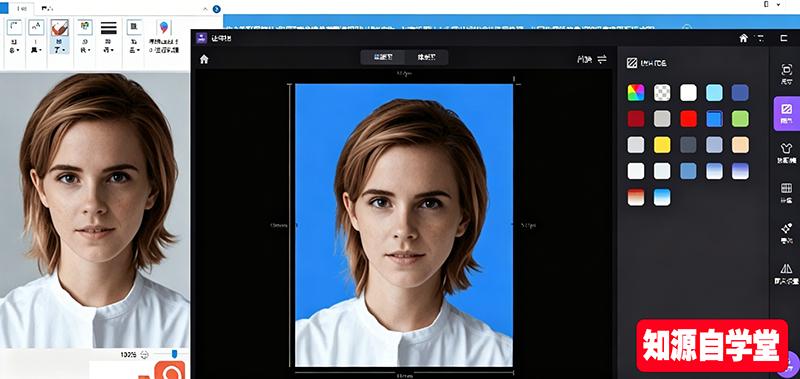
Task: Select the purple Background tool in sidebar
Action: [x=786, y=114]
